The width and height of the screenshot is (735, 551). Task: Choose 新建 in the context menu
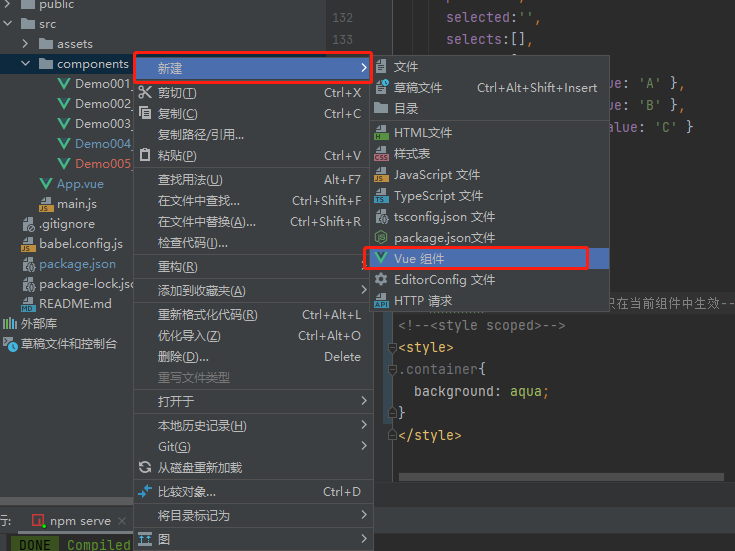click(x=253, y=68)
